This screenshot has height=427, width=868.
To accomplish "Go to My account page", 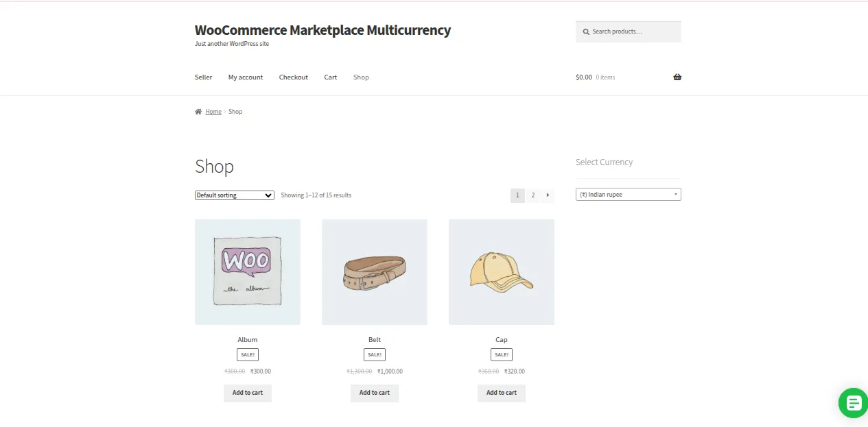I will (x=246, y=77).
